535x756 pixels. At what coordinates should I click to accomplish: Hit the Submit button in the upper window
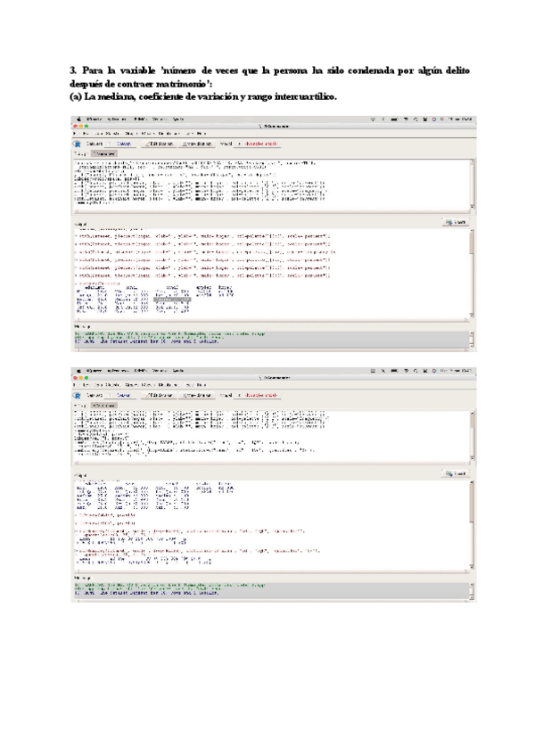(455, 222)
